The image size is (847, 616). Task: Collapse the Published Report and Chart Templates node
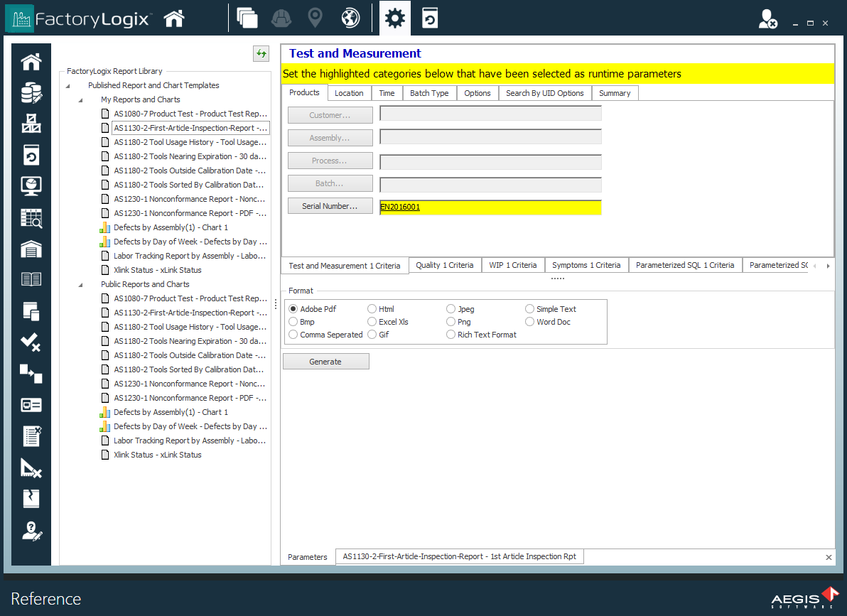tap(68, 85)
